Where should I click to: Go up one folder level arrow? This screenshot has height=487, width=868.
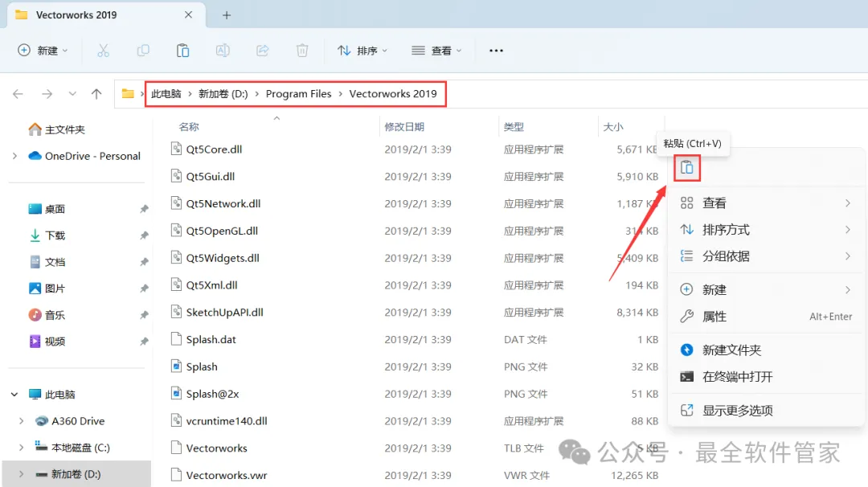[96, 94]
